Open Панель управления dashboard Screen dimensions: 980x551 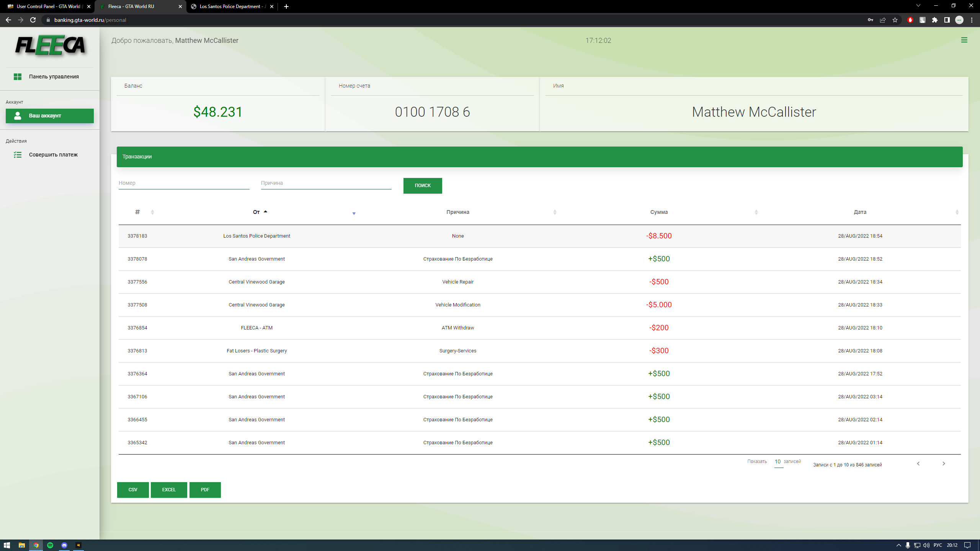pyautogui.click(x=50, y=77)
